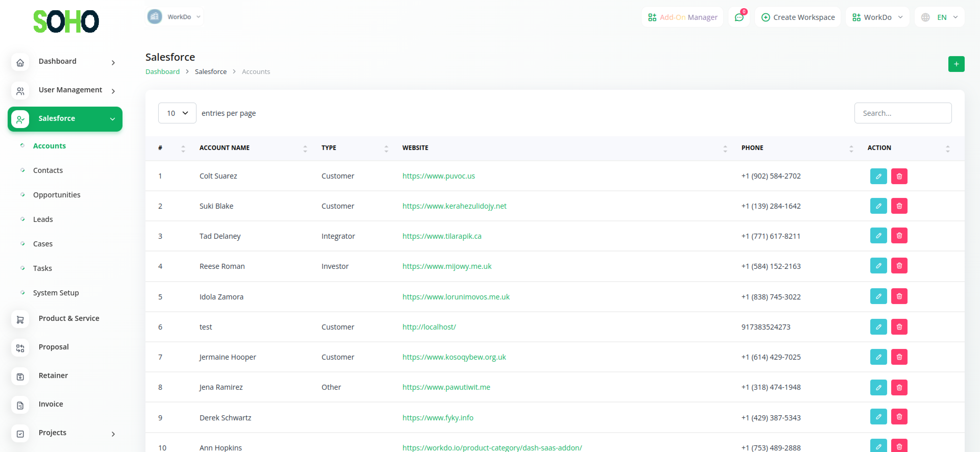
Task: Click the Invoice sidebar icon
Action: click(20, 405)
